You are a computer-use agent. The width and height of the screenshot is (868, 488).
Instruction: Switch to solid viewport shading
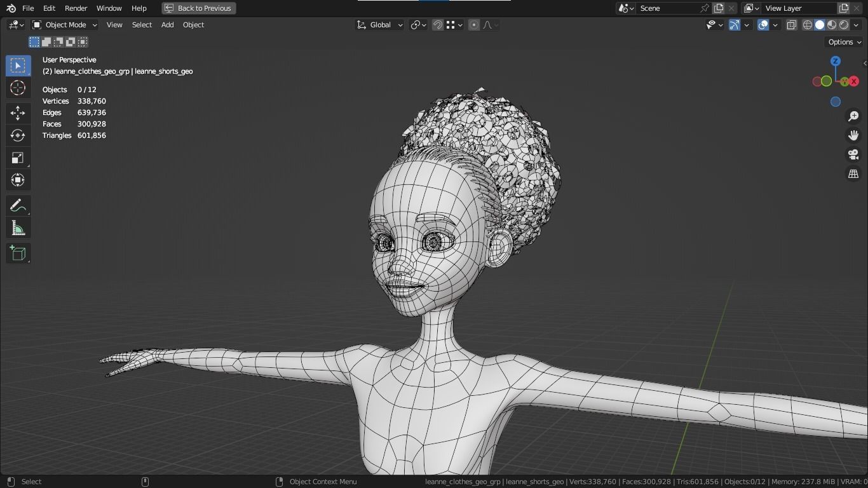820,25
